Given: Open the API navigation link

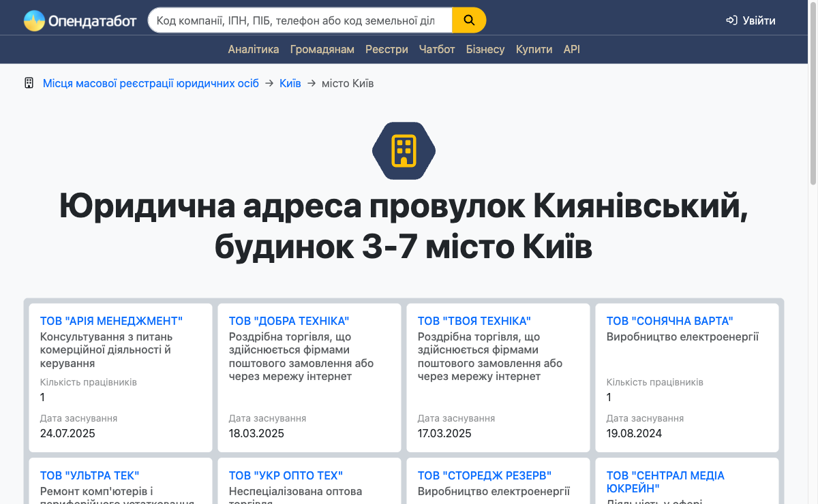Looking at the screenshot, I should pos(571,49).
